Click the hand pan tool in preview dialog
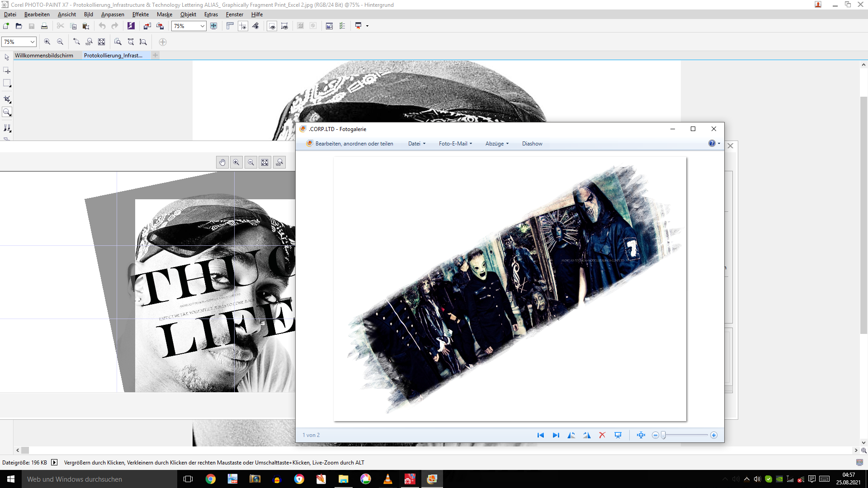Screen dimensions: 868x488 pos(222,162)
